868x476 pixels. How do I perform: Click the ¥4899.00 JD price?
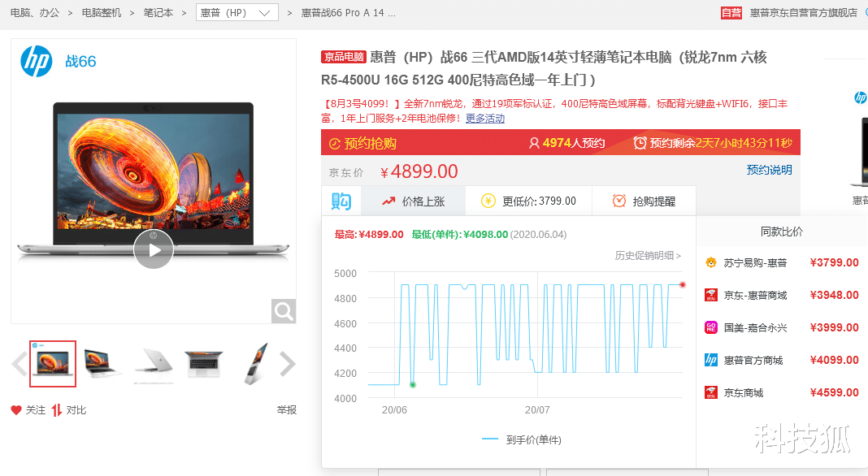[419, 171]
